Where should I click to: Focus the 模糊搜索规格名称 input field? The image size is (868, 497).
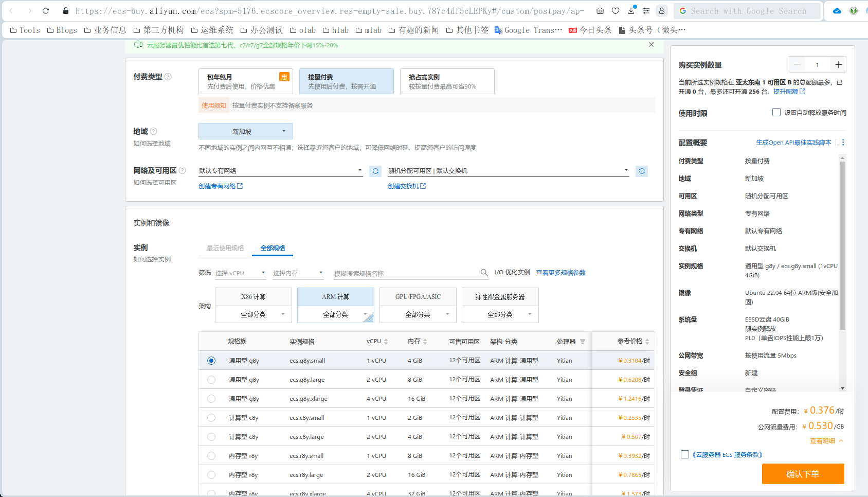coord(406,273)
